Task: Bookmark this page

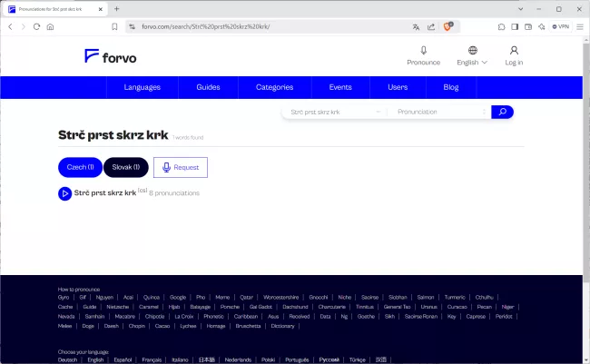Action: point(114,26)
